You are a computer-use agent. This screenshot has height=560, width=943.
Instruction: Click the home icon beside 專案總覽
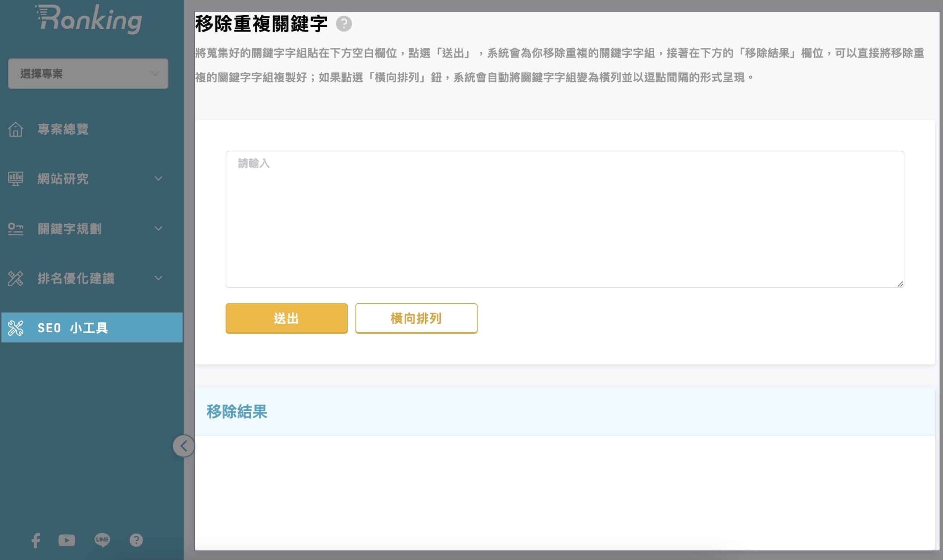(15, 129)
